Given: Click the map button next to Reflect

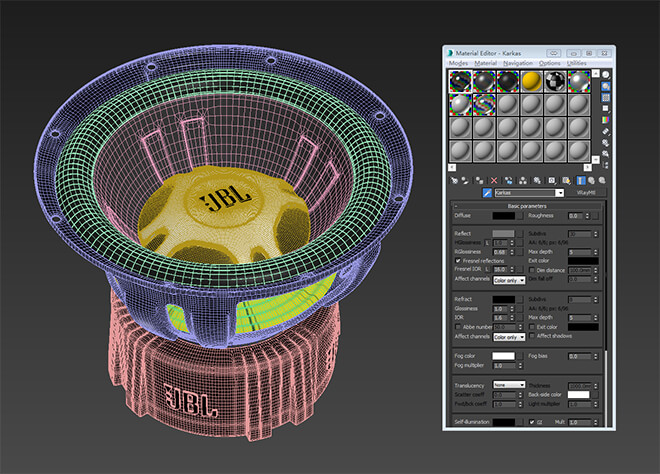Looking at the screenshot, I should (x=520, y=234).
